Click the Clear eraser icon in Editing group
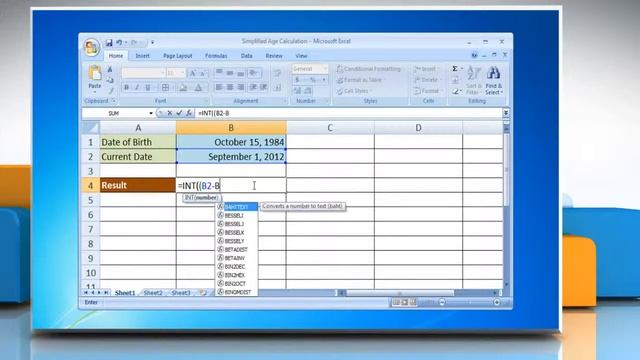The image size is (640, 360). pyautogui.click(x=455, y=92)
